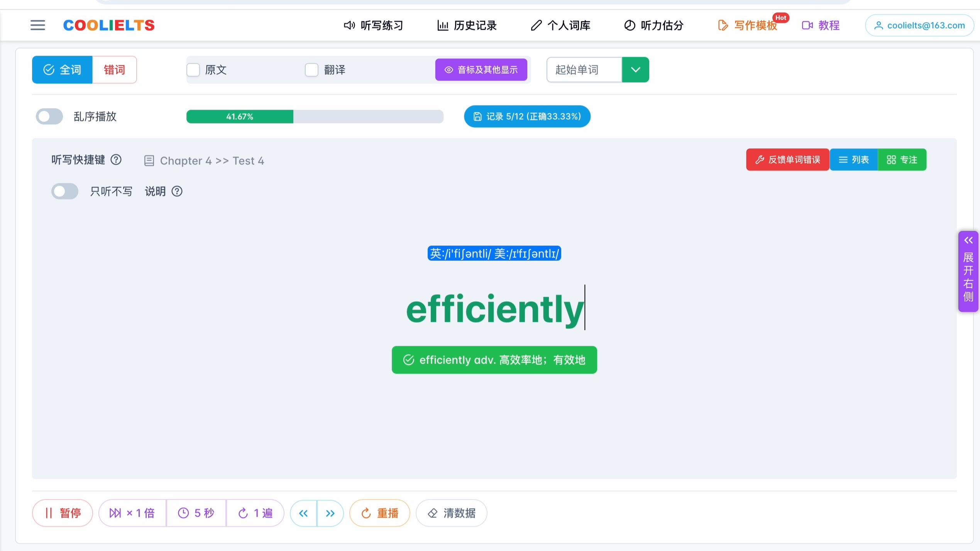Click the next-word skip chevron

(x=330, y=513)
